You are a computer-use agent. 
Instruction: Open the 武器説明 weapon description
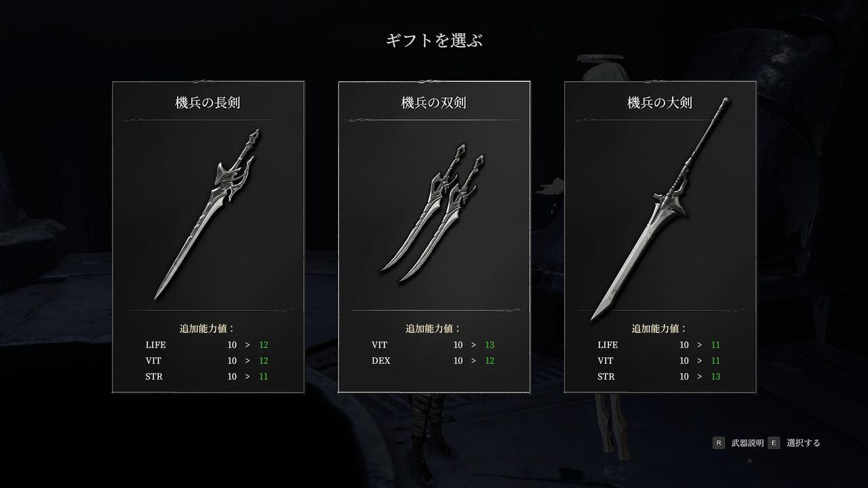747,443
